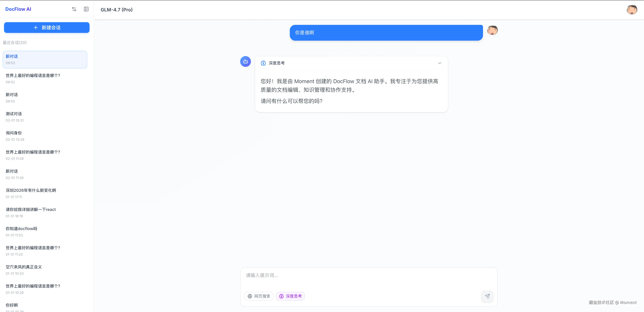Collapse the sidebar panel icon
Image resolution: width=644 pixels, height=312 pixels.
[x=86, y=9]
